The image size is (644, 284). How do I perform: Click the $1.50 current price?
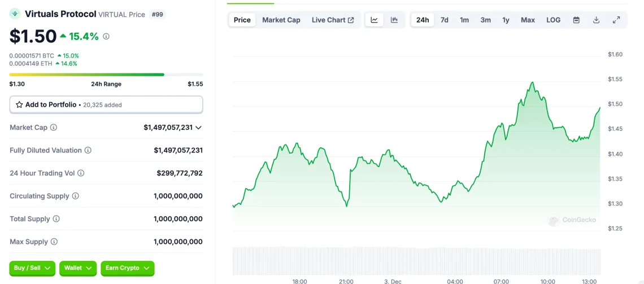33,37
